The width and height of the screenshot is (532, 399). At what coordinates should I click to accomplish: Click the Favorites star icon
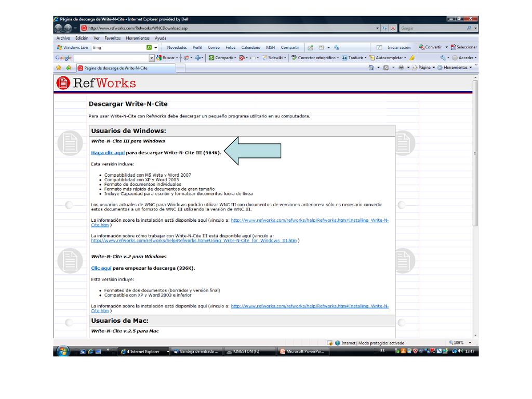tap(59, 68)
